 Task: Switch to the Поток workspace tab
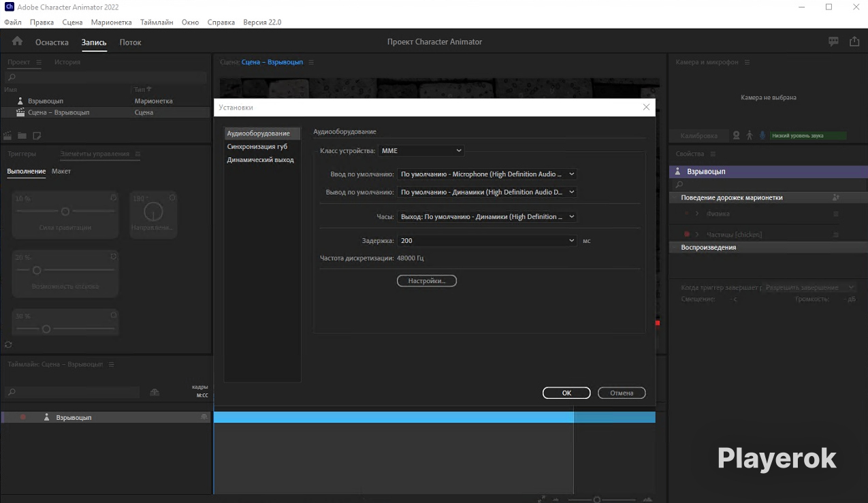pos(130,42)
